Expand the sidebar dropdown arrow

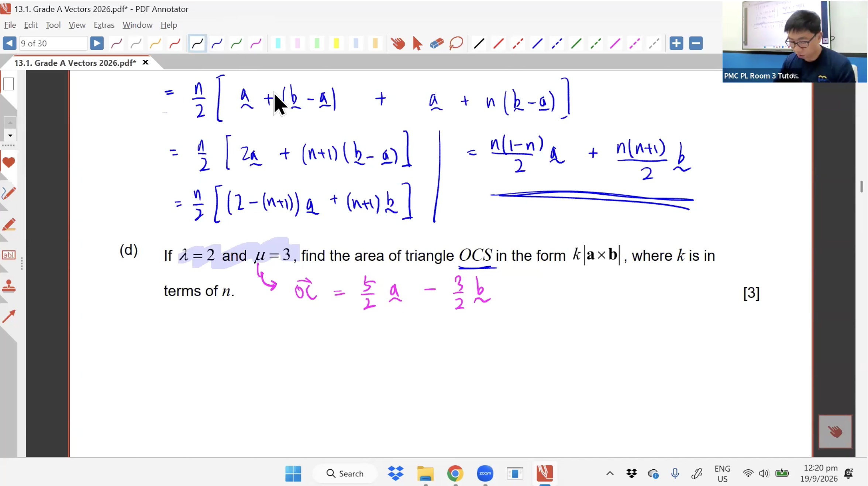coord(10,135)
